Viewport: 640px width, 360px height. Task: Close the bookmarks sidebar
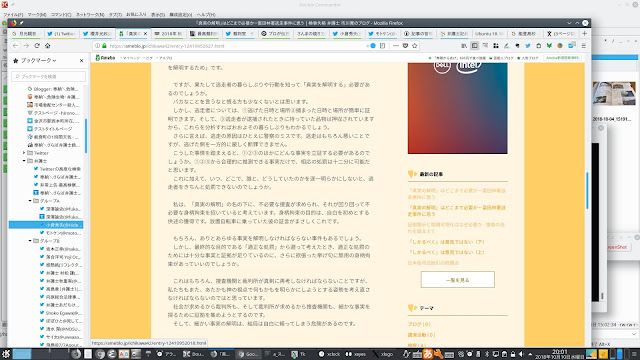pyautogui.click(x=81, y=60)
